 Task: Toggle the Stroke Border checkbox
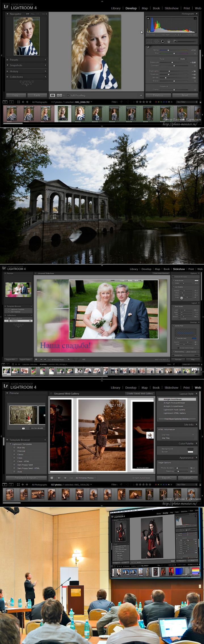point(173,280)
